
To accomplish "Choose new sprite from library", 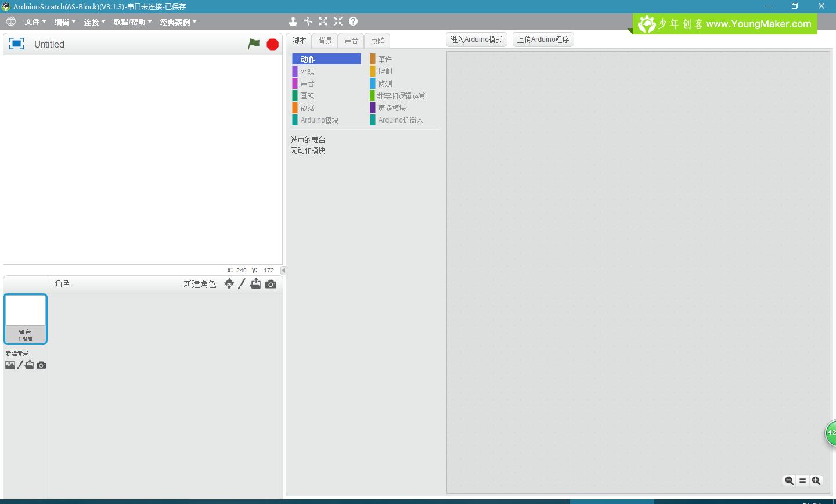I will click(x=229, y=284).
